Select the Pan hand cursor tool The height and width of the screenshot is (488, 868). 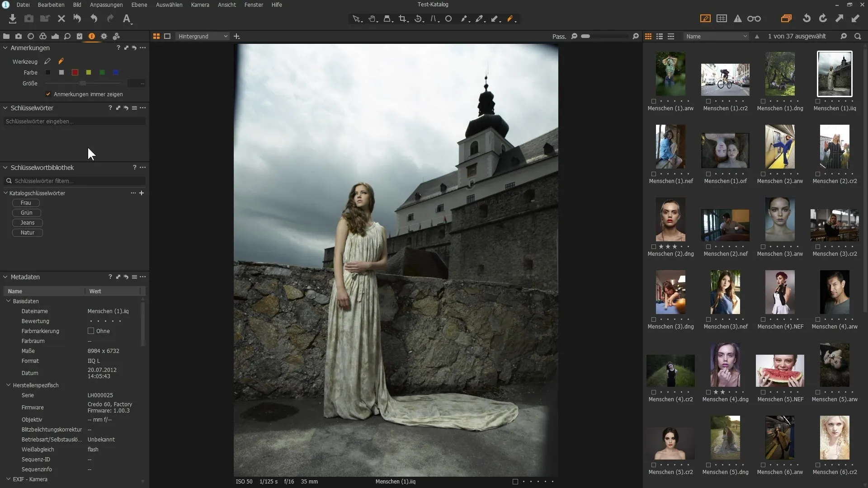[x=373, y=19]
